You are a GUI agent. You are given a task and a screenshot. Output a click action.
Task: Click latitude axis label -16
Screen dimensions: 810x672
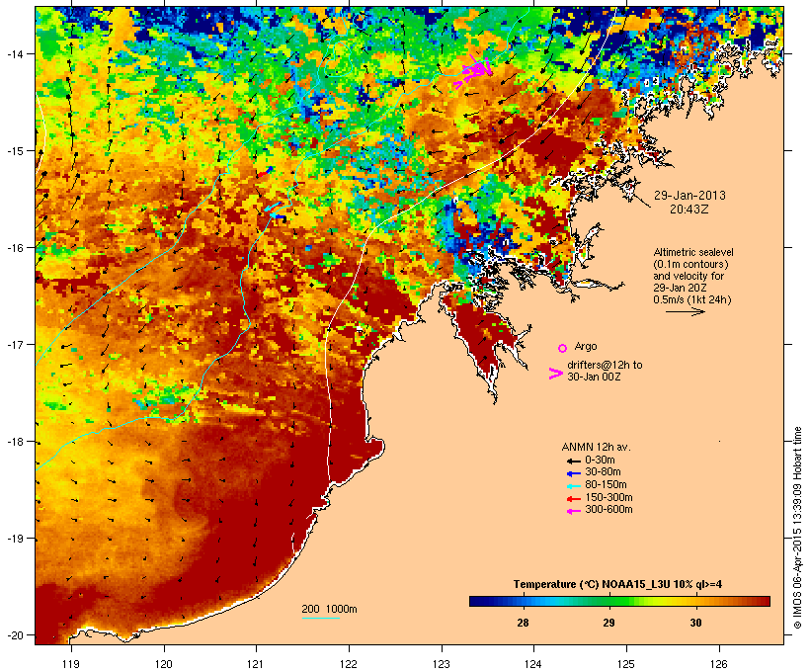(x=14, y=248)
